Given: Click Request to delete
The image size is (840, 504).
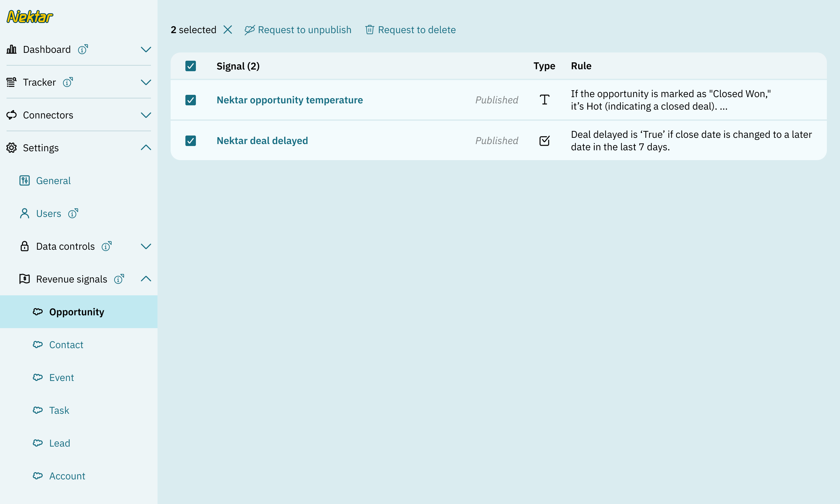Looking at the screenshot, I should coord(417,30).
